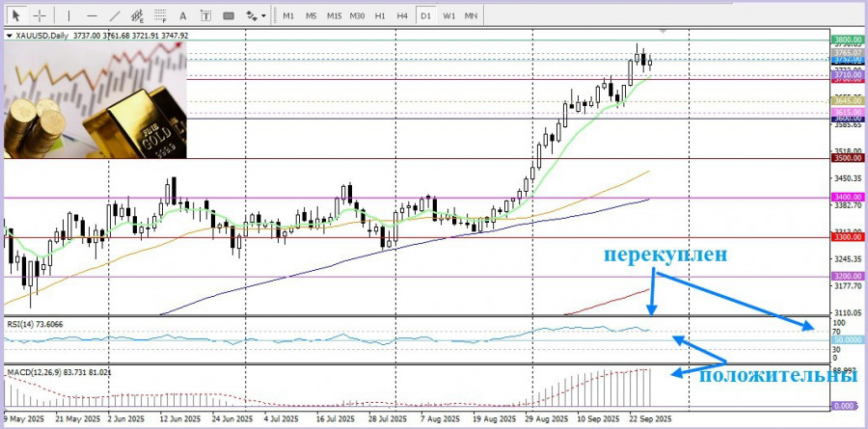Select the trendline drawing tool
The height and width of the screenshot is (429, 868).
click(115, 15)
